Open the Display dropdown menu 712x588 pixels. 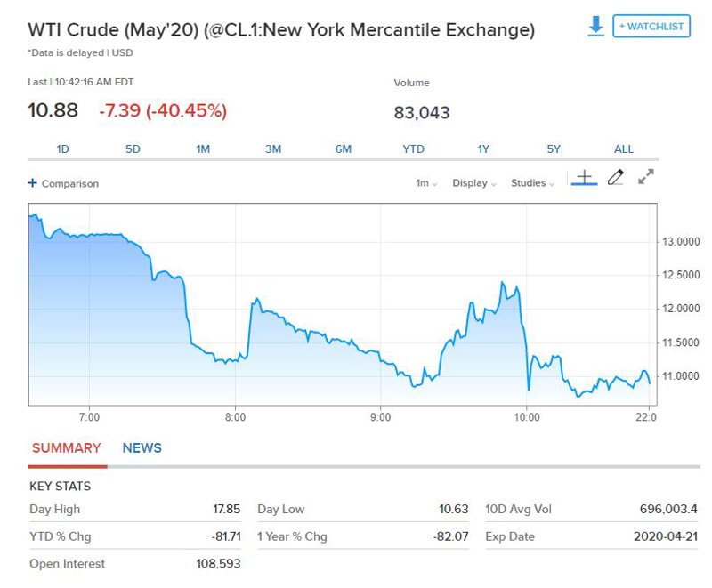point(474,183)
